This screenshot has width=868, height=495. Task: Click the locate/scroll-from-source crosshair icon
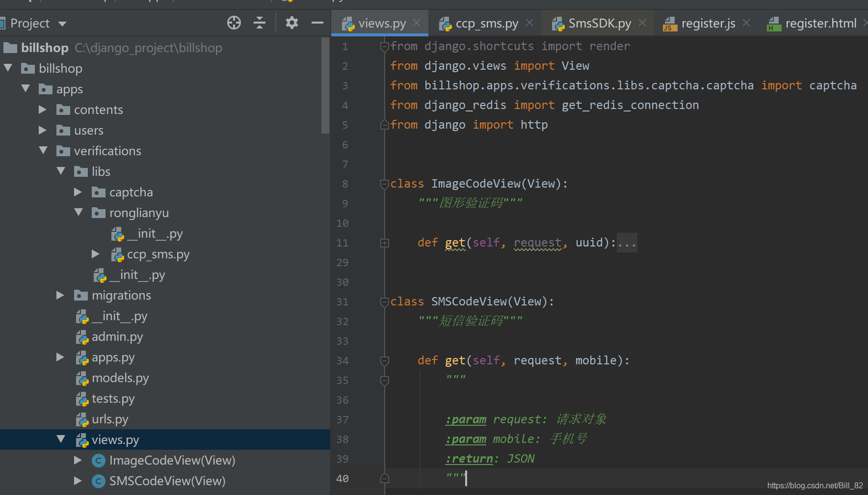coord(234,23)
